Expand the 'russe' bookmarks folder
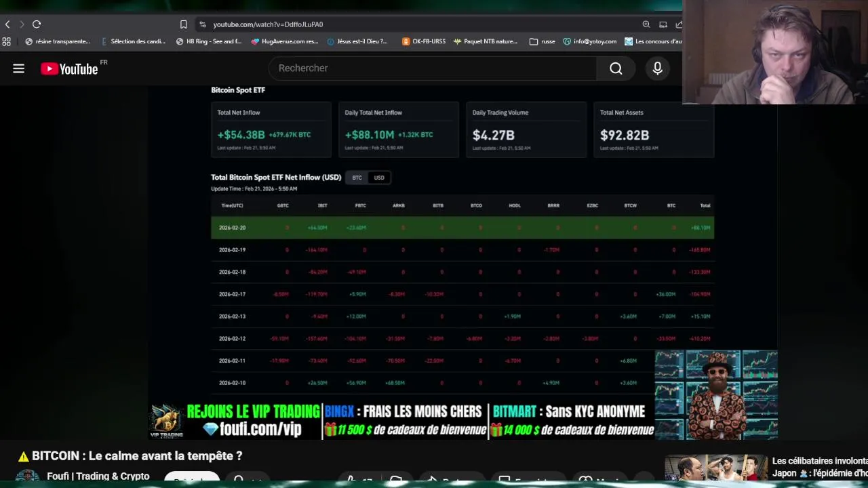 (542, 41)
